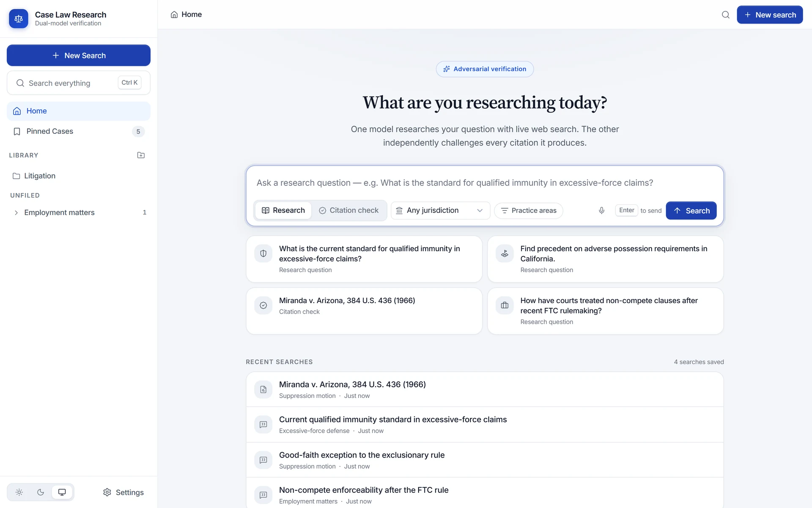Click the top-right New search button
The height and width of the screenshot is (508, 812).
pyautogui.click(x=770, y=15)
